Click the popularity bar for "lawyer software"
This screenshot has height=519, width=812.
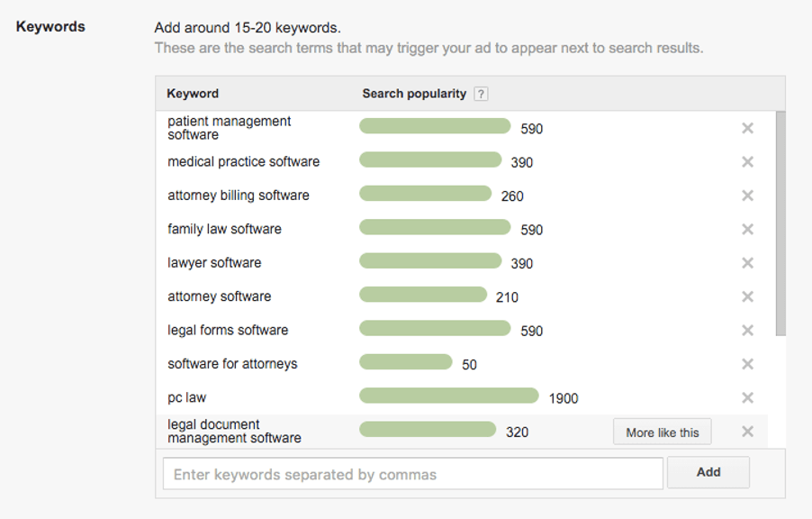[430, 261]
